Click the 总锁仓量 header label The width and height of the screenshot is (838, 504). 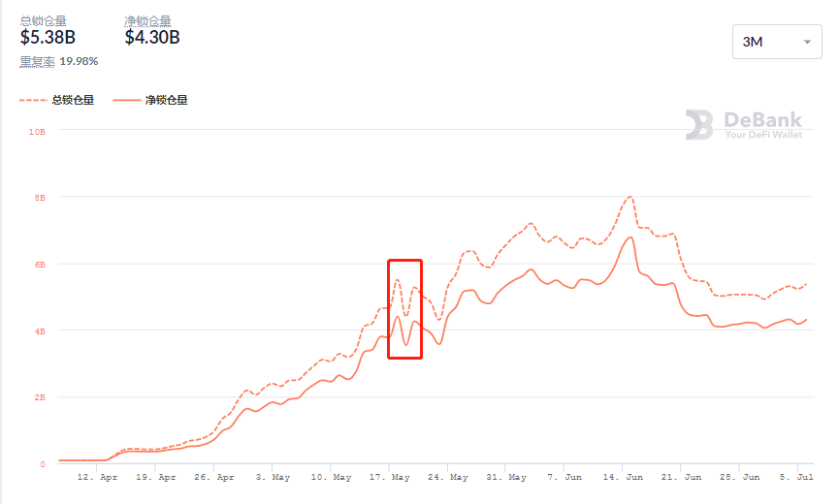[44, 20]
